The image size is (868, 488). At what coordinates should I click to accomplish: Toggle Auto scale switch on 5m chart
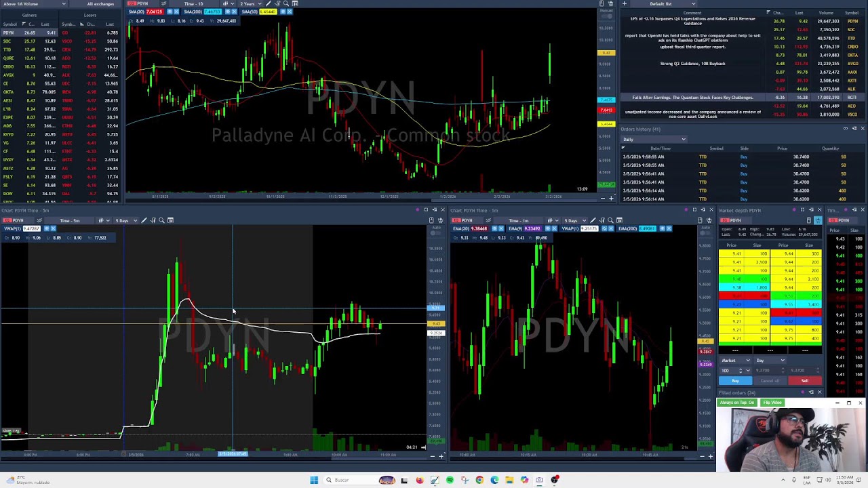(435, 233)
